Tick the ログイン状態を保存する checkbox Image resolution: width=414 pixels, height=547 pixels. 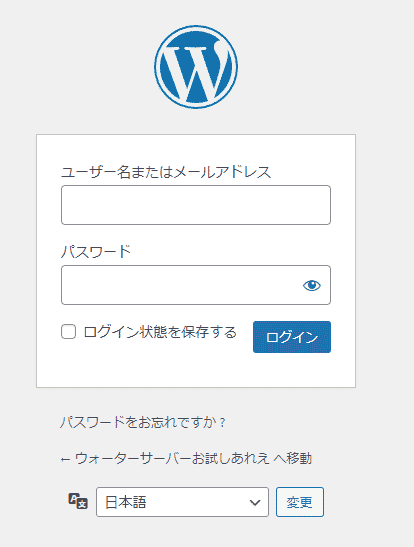pyautogui.click(x=68, y=331)
